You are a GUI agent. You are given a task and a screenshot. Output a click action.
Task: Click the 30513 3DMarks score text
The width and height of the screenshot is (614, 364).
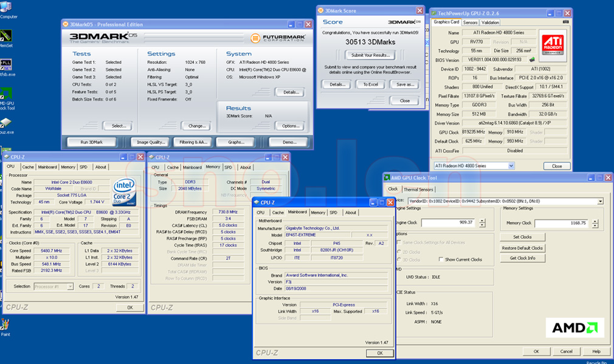click(x=370, y=42)
